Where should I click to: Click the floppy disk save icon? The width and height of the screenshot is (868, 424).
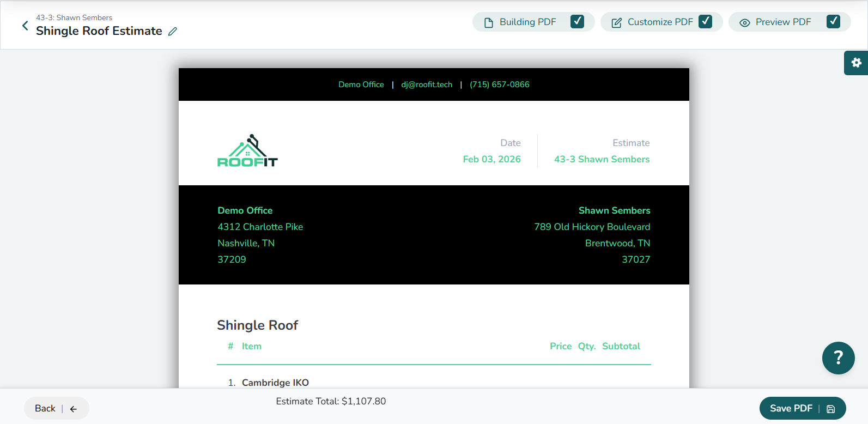[x=830, y=409]
